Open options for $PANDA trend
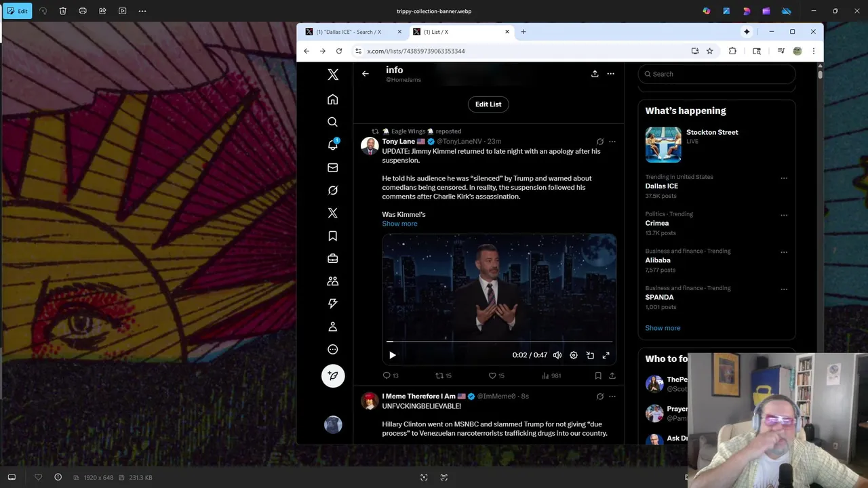The image size is (868, 488). pos(784,289)
